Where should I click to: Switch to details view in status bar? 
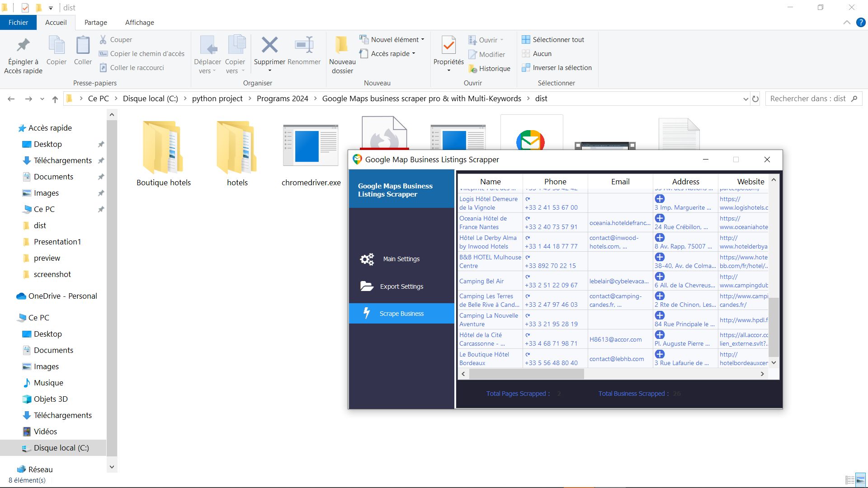point(850,480)
